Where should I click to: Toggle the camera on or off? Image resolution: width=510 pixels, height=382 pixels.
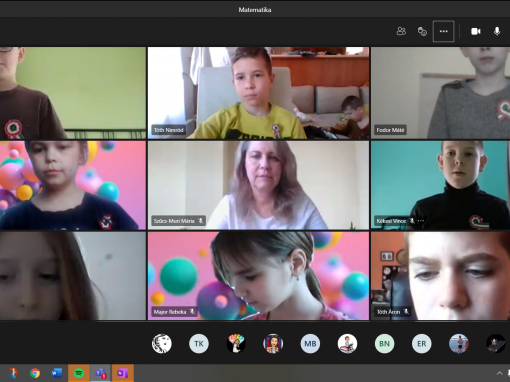pos(476,31)
